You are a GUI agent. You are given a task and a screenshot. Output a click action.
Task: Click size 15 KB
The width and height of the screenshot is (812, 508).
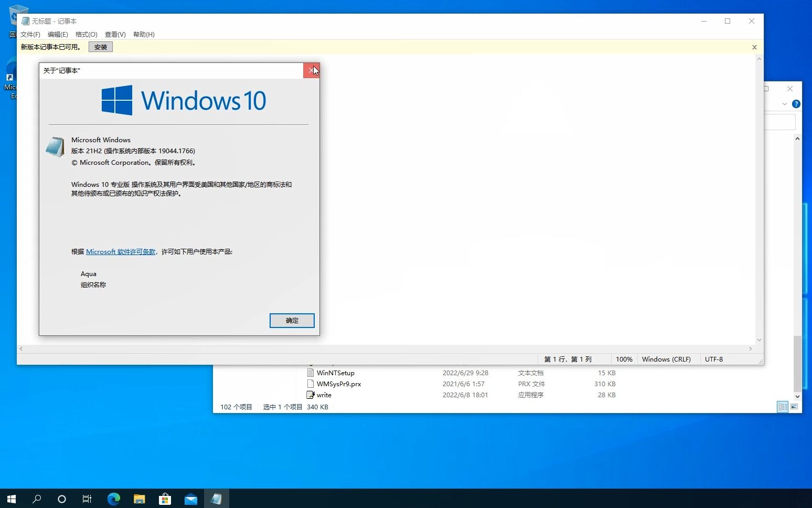click(607, 373)
